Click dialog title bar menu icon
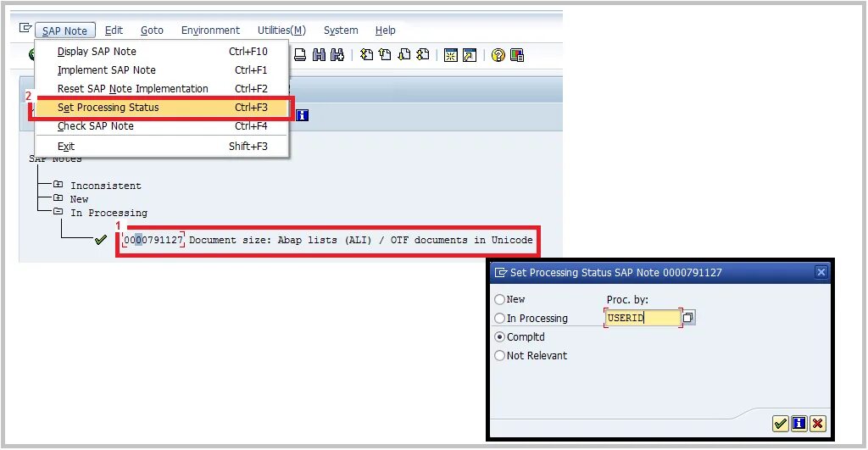Image resolution: width=868 pixels, height=450 pixels. click(500, 272)
